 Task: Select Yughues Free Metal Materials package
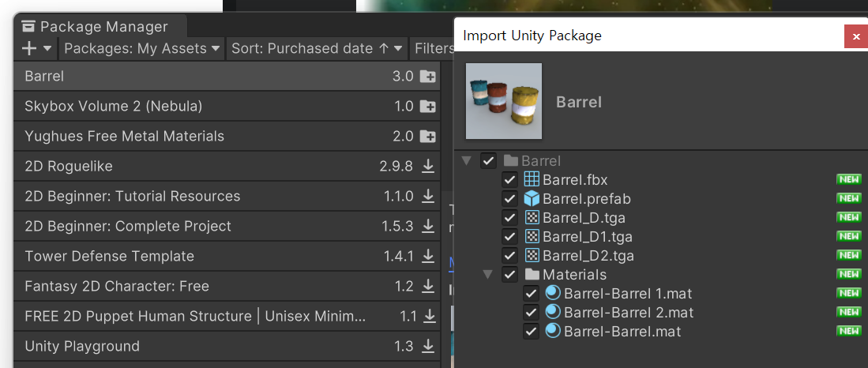pyautogui.click(x=227, y=136)
